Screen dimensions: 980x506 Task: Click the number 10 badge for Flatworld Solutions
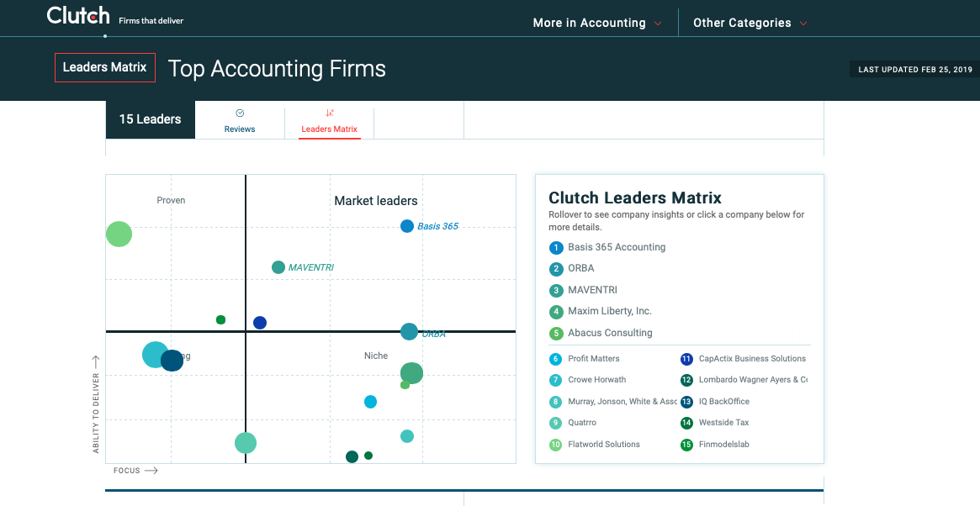point(556,445)
